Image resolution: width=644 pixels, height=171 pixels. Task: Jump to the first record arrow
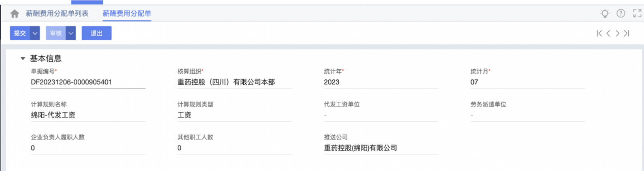[599, 33]
